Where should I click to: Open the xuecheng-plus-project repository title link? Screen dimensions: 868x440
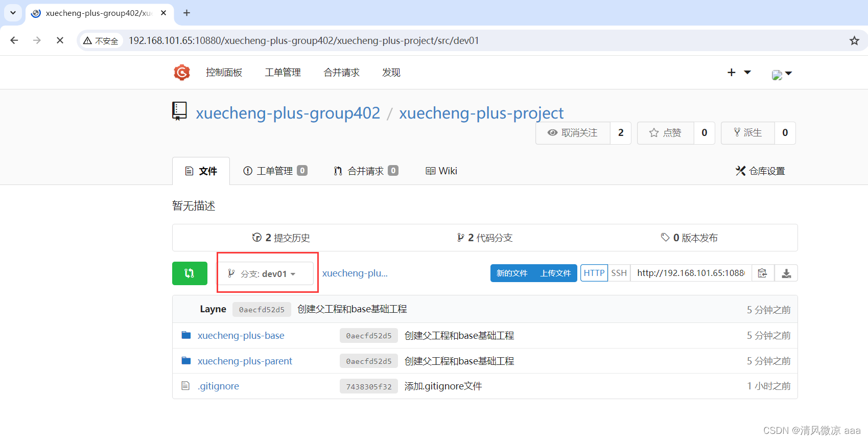[481, 113]
